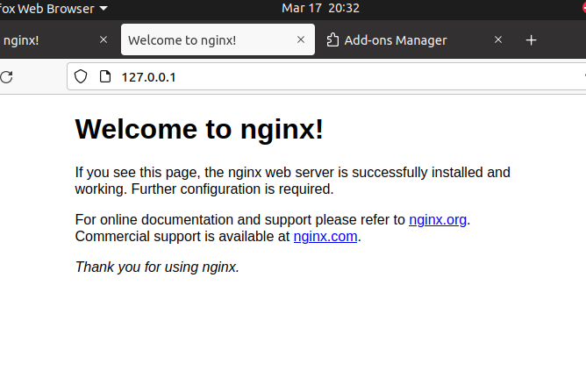
Task: Open a new tab with plus button
Action: pos(531,40)
